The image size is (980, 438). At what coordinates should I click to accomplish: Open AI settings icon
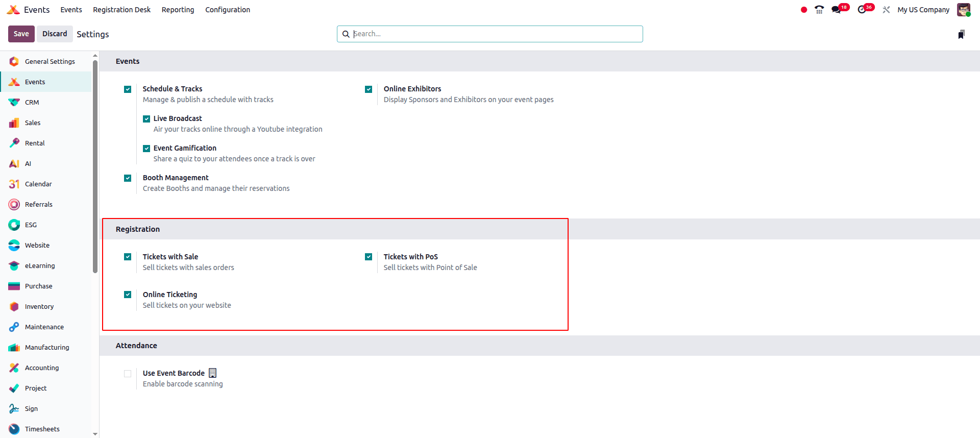point(14,163)
